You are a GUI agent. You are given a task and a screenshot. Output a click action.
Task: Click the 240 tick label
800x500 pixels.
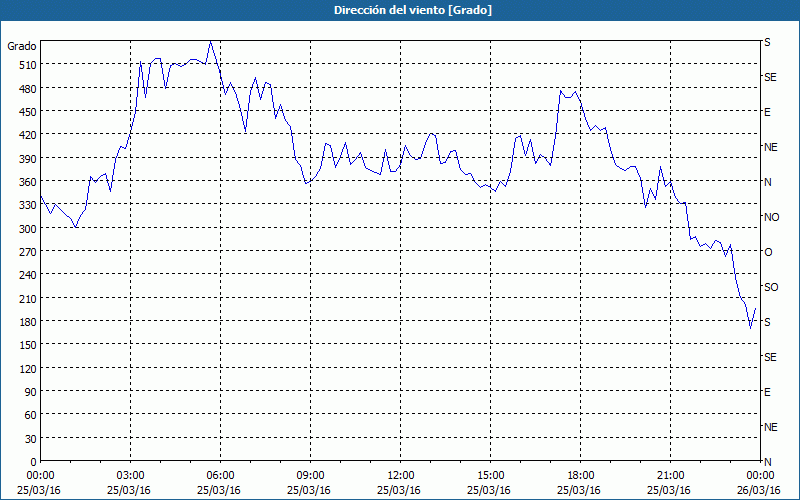pos(28,275)
